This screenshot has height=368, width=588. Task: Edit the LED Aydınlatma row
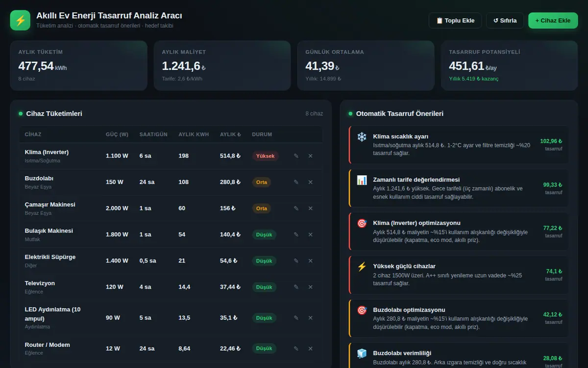click(x=296, y=318)
